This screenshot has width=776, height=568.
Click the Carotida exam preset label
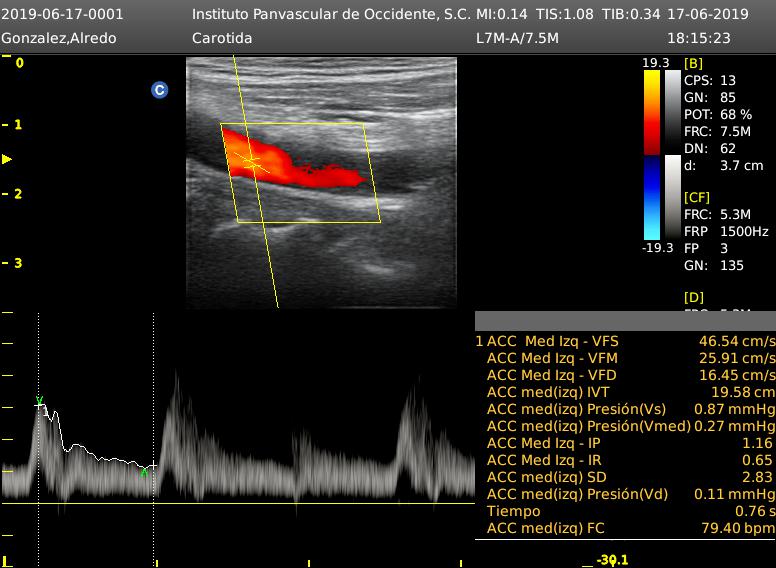[x=222, y=38]
